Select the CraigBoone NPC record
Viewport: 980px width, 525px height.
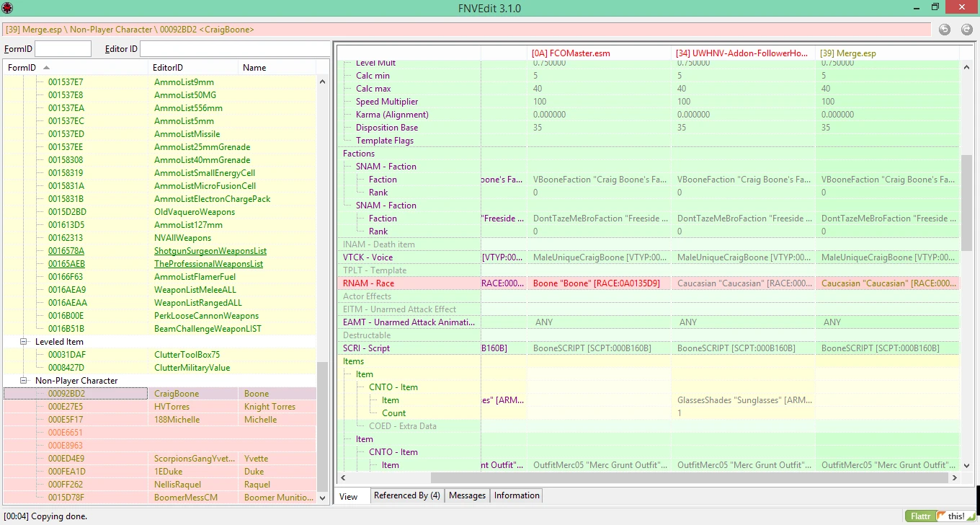(x=159, y=394)
